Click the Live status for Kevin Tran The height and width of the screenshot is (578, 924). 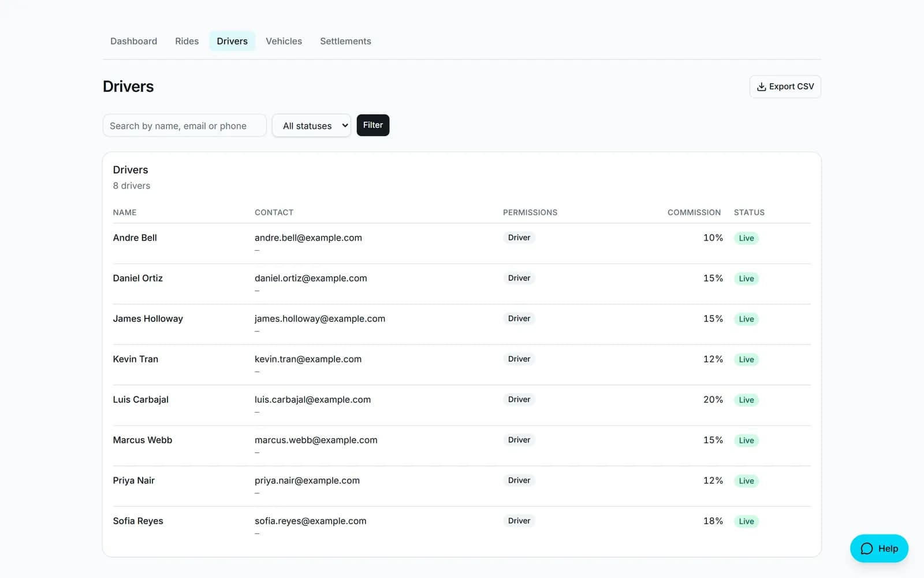click(746, 360)
